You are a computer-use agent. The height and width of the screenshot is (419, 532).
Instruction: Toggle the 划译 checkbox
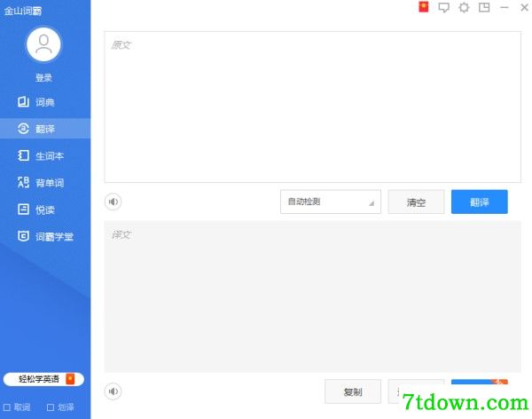click(51, 407)
